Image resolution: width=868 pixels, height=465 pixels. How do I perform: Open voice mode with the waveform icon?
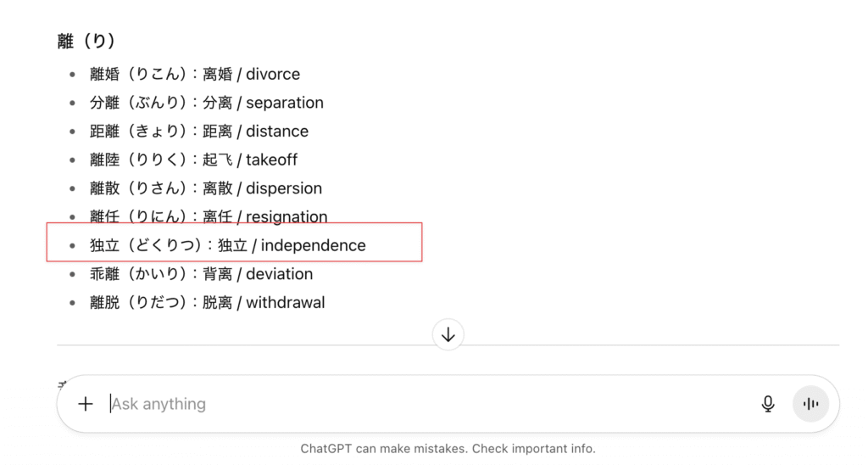click(810, 404)
